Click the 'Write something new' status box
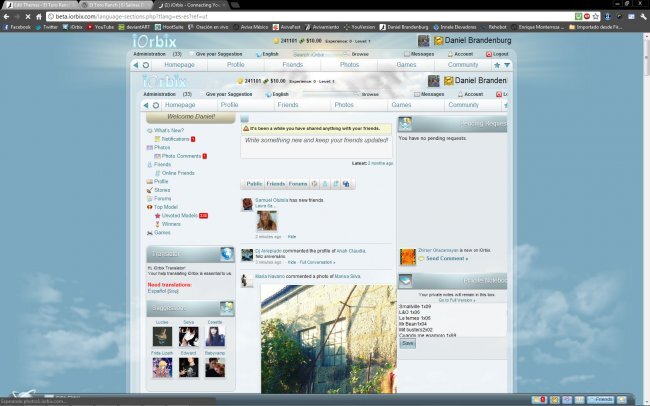The height and width of the screenshot is (406, 650). pyautogui.click(x=316, y=146)
